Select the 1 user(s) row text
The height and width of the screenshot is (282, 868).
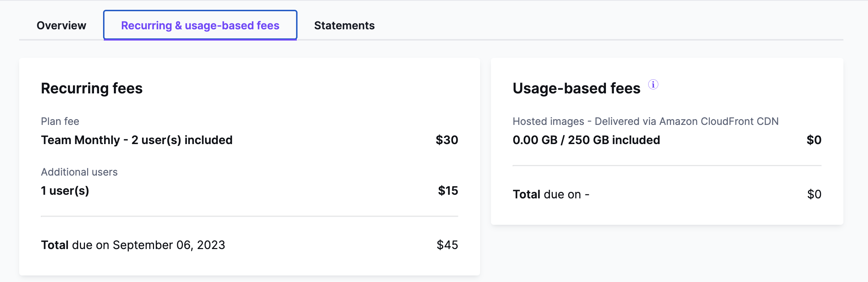(x=65, y=191)
